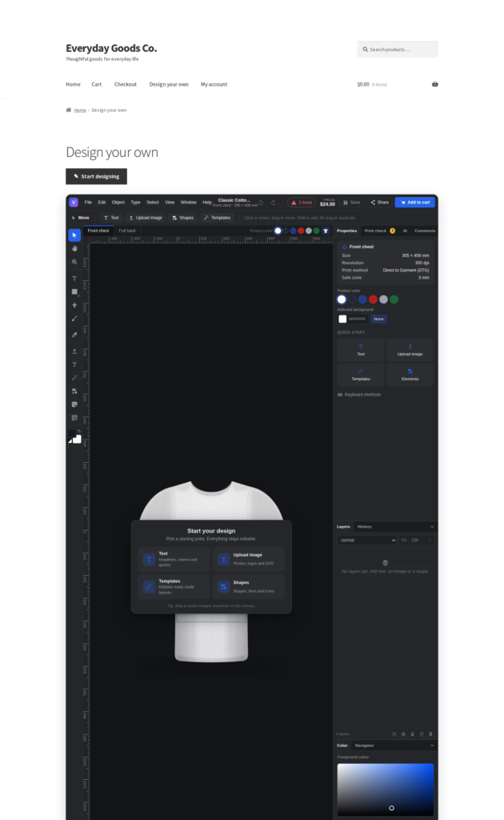Screen dimensions: 504x820
Task: Click the layer opacity input field
Action: coord(418,541)
